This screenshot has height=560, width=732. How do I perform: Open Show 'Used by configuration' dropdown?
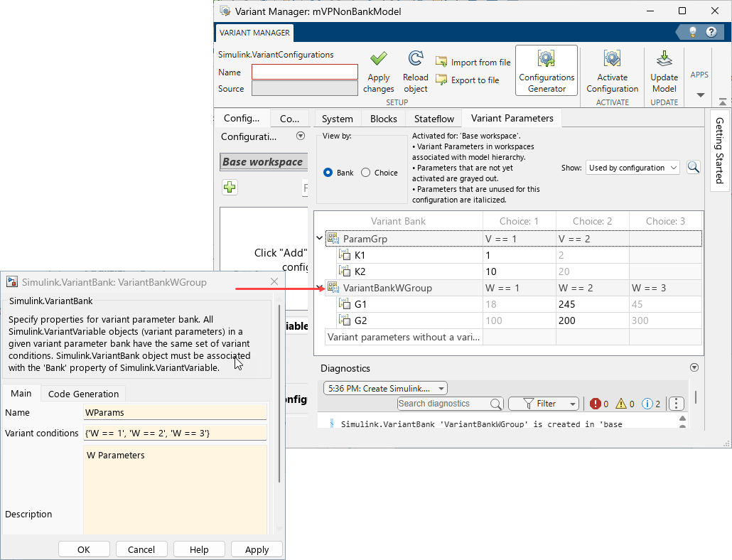pyautogui.click(x=633, y=168)
